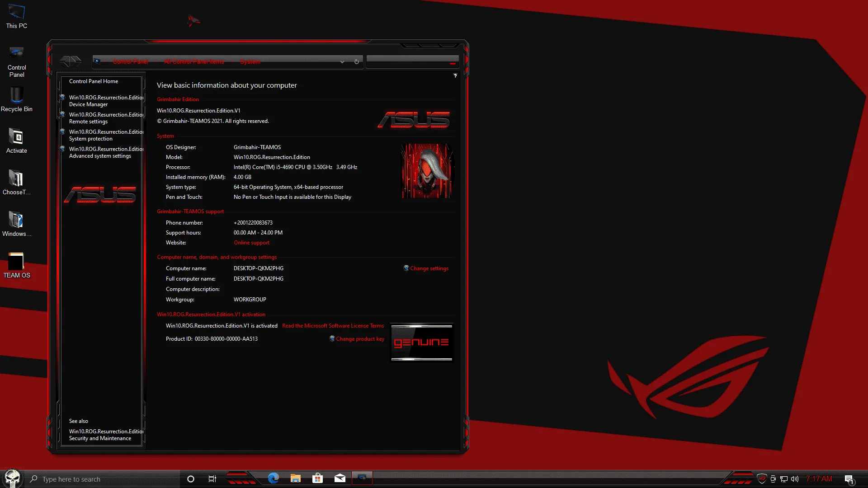Open the This PC desktop icon
The image size is (868, 488).
pyautogui.click(x=17, y=17)
